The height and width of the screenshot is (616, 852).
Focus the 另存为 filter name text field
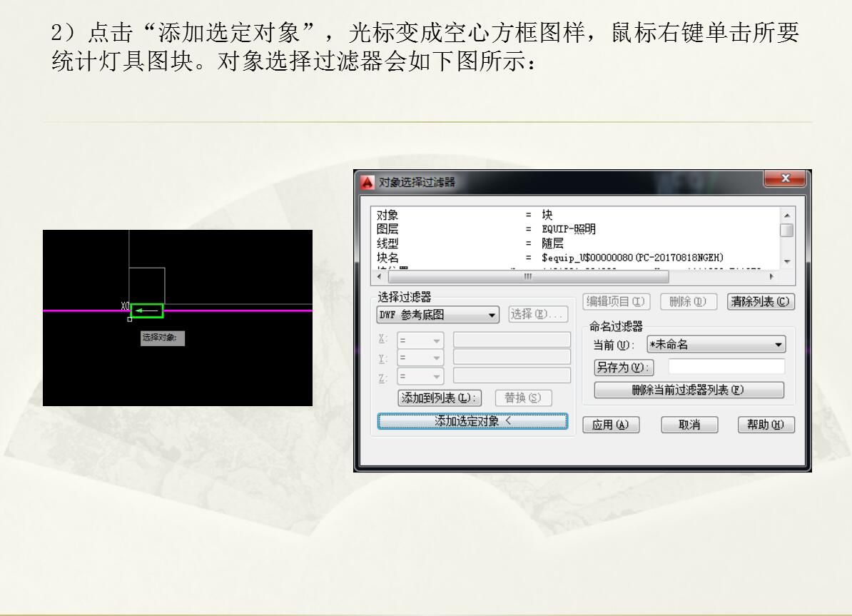[x=726, y=367]
